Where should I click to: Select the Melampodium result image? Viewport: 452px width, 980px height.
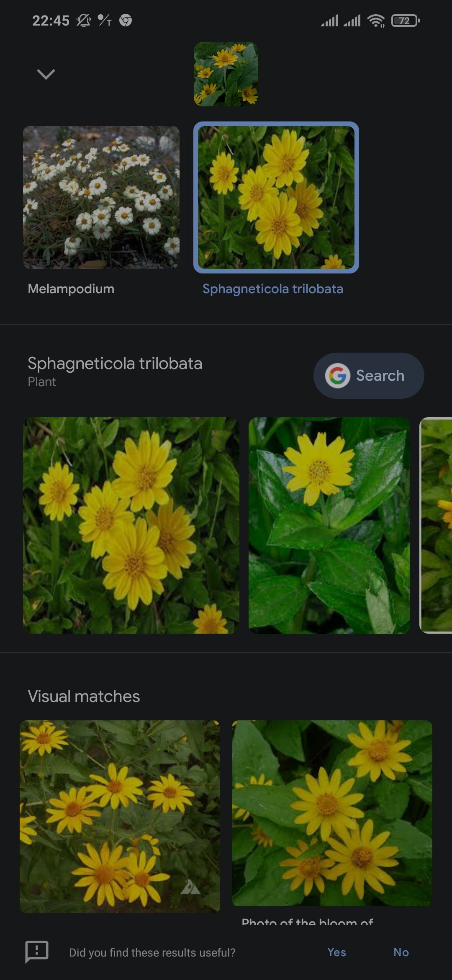[101, 197]
